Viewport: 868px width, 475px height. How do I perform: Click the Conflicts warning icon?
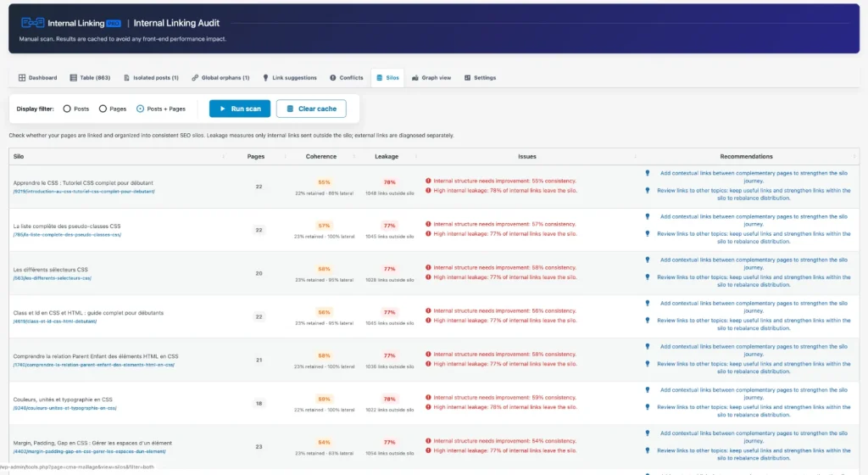tap(332, 78)
